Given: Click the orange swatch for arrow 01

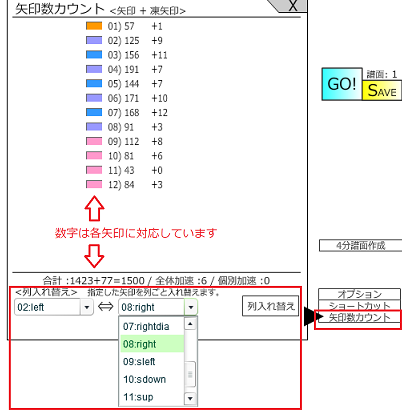Looking at the screenshot, I should click(94, 26).
